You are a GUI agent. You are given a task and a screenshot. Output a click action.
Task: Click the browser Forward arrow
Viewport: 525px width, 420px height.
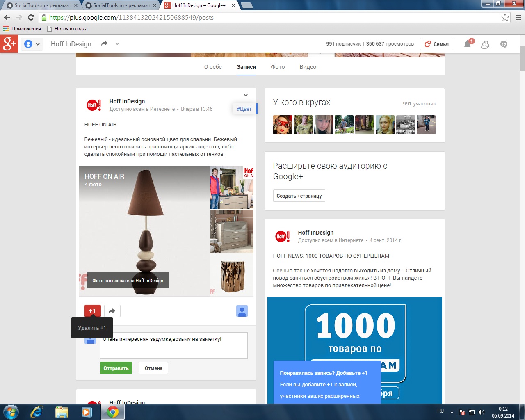[19, 17]
